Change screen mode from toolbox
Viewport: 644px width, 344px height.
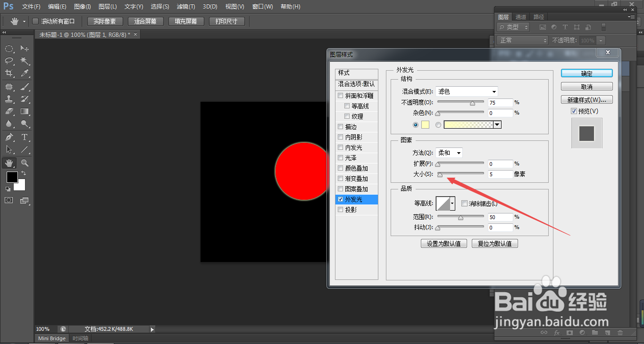point(25,200)
